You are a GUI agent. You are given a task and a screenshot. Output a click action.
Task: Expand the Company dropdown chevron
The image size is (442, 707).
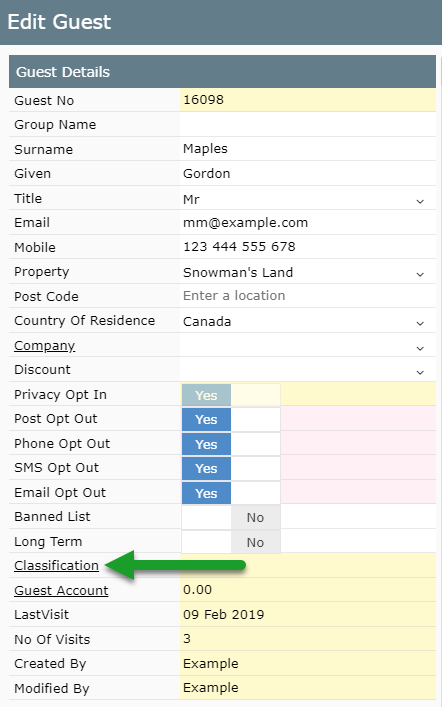(x=420, y=348)
